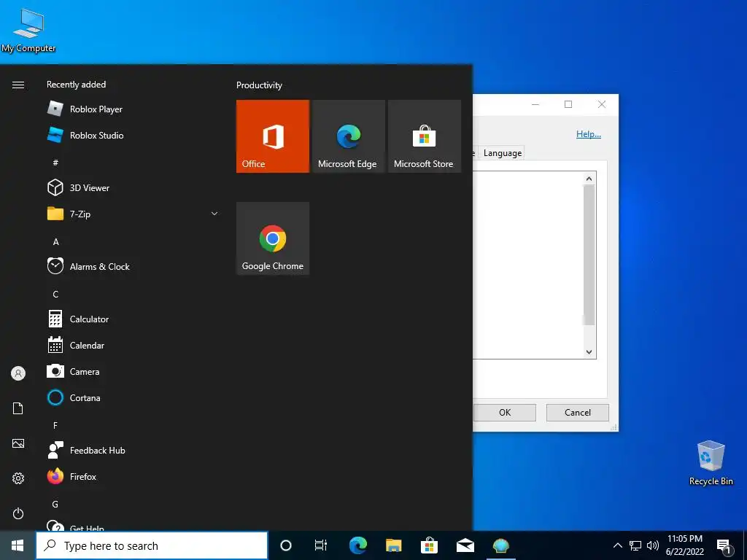Open Roblox Player from recently added

(x=133, y=109)
